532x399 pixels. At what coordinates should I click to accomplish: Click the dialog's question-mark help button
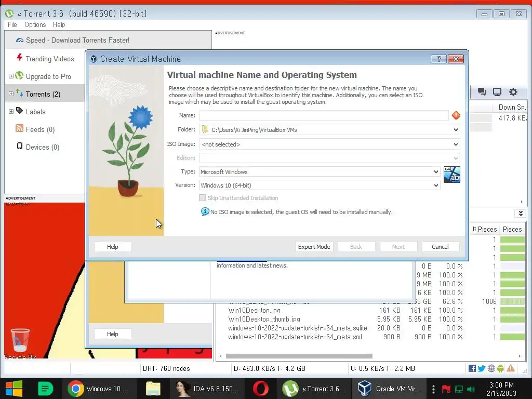tap(438, 59)
